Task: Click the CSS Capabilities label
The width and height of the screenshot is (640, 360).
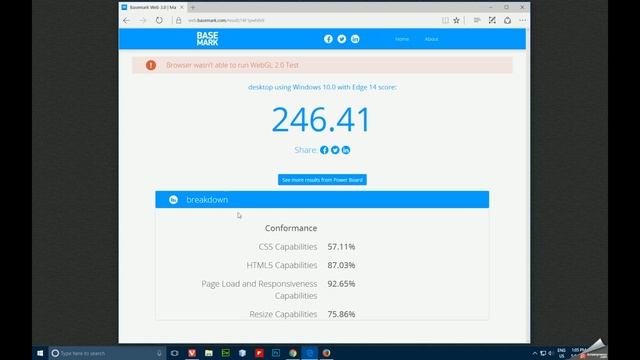Action: click(288, 247)
